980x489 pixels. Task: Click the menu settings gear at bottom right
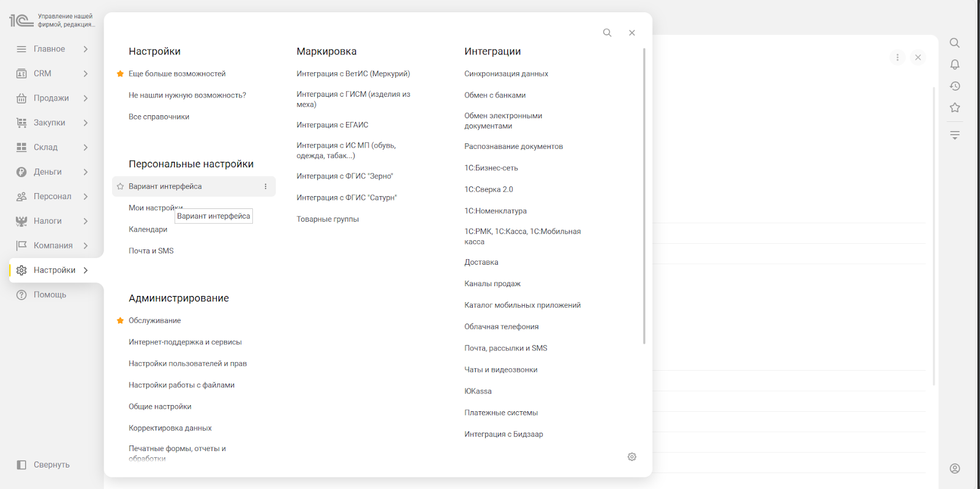(x=631, y=457)
